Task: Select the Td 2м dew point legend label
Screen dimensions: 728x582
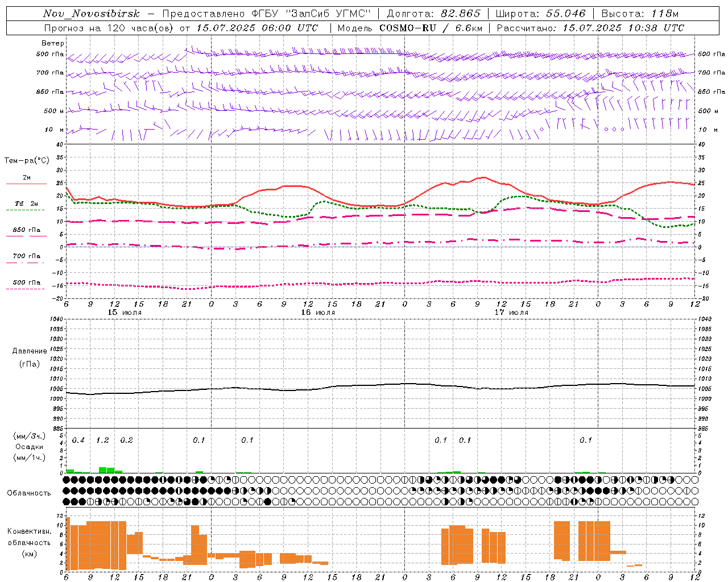Action: point(27,203)
